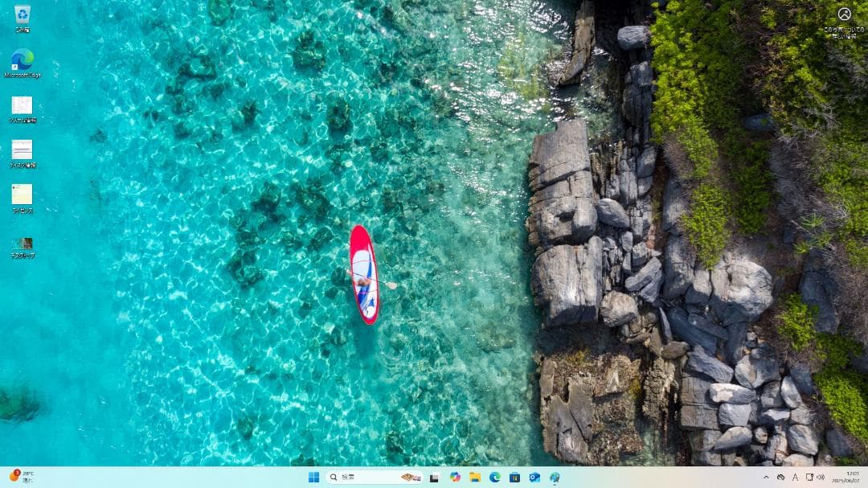
Task: Switch input mode with the IME A indicator
Action: (796, 477)
